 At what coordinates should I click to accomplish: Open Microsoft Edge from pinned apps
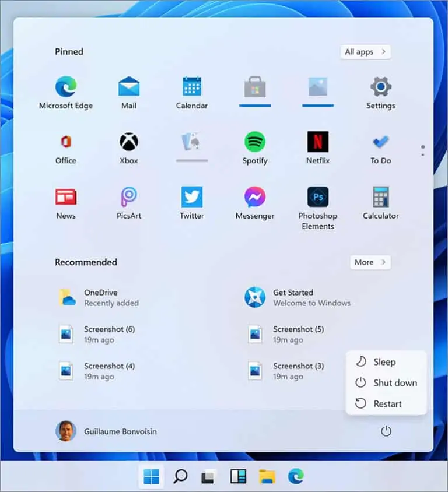pyautogui.click(x=66, y=92)
